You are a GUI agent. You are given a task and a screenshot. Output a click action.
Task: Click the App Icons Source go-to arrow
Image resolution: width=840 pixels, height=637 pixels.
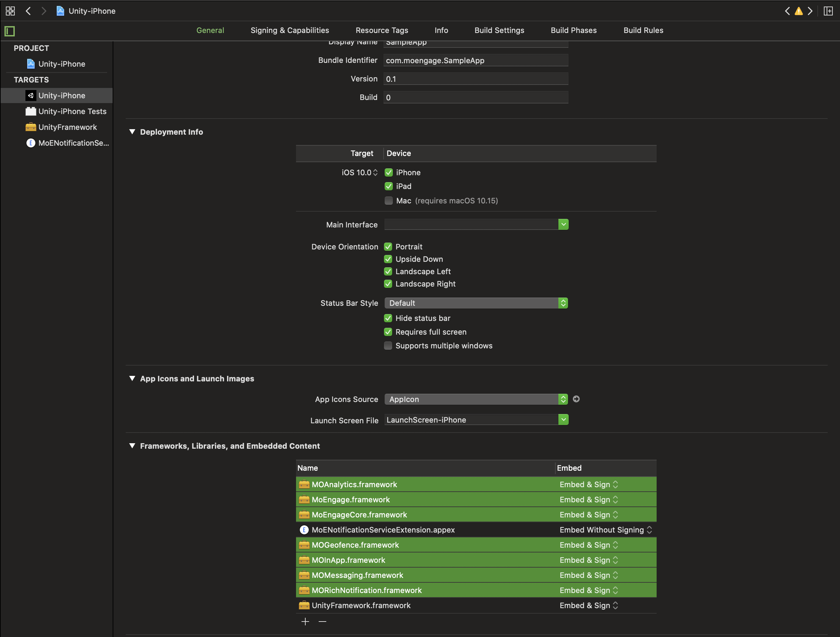(576, 399)
